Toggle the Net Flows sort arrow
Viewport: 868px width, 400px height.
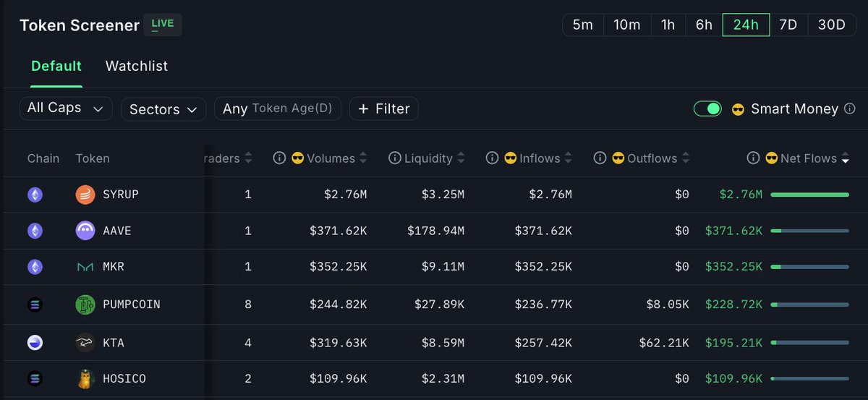845,158
